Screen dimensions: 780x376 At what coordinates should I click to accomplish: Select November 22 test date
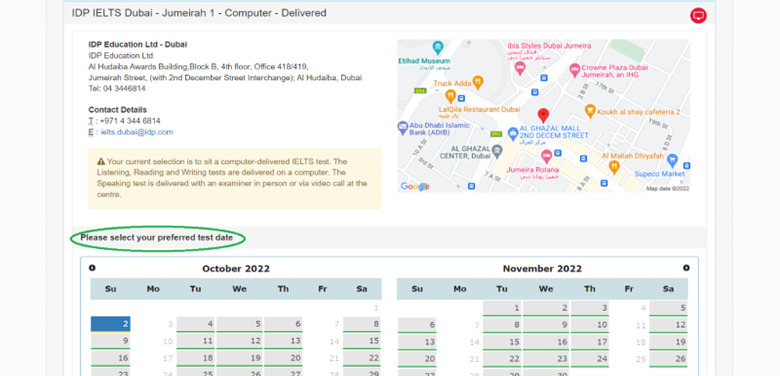(x=502, y=359)
